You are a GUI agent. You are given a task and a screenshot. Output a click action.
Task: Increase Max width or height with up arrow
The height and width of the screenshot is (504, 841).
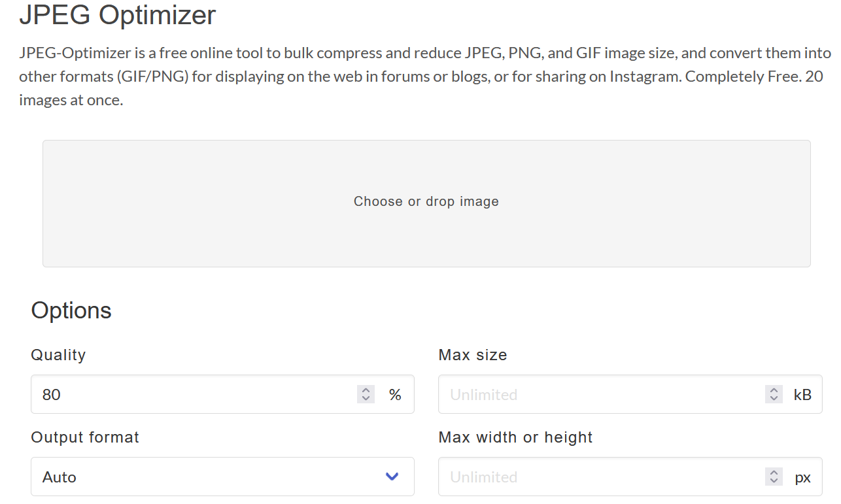pyautogui.click(x=774, y=473)
